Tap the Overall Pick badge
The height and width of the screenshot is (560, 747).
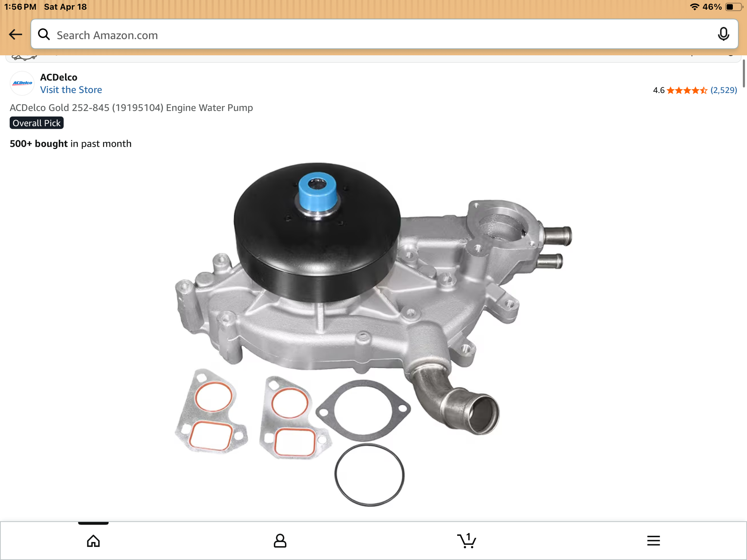click(x=37, y=123)
